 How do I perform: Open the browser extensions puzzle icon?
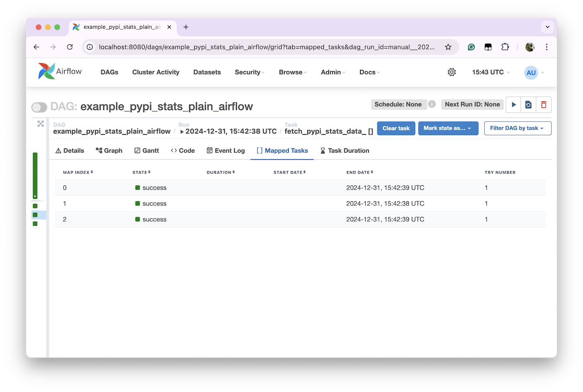tap(505, 47)
